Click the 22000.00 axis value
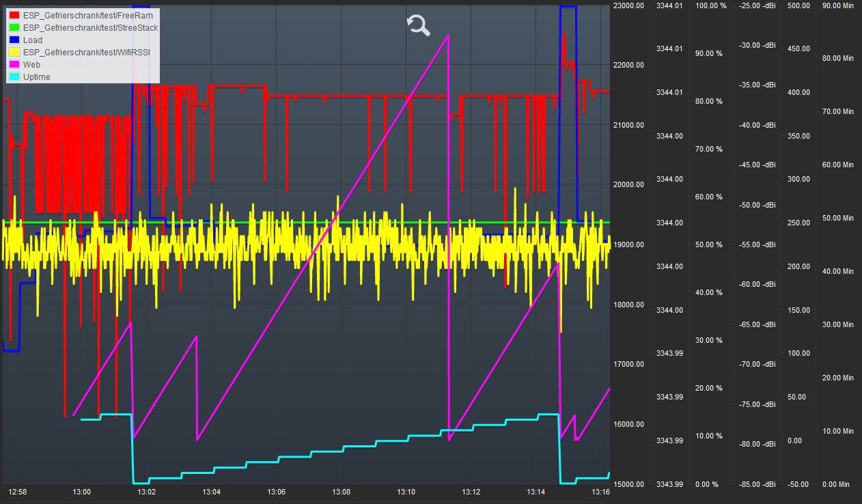Image resolution: width=862 pixels, height=504 pixels. (629, 65)
